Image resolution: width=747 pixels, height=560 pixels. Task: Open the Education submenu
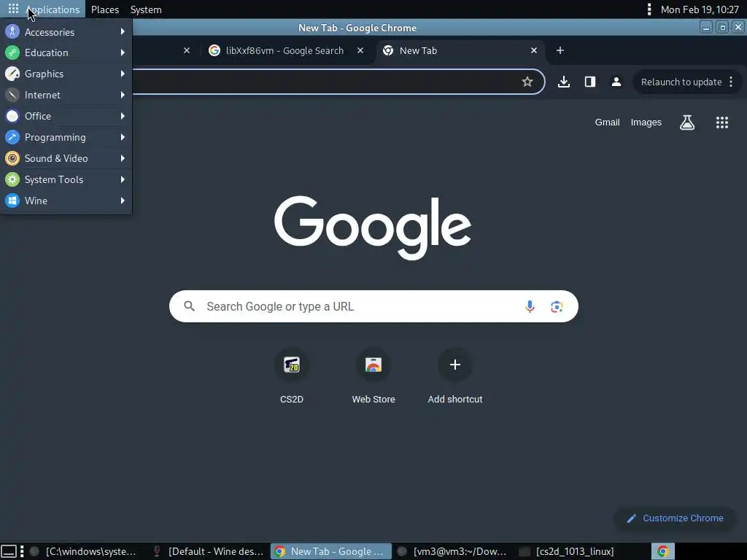coord(66,52)
